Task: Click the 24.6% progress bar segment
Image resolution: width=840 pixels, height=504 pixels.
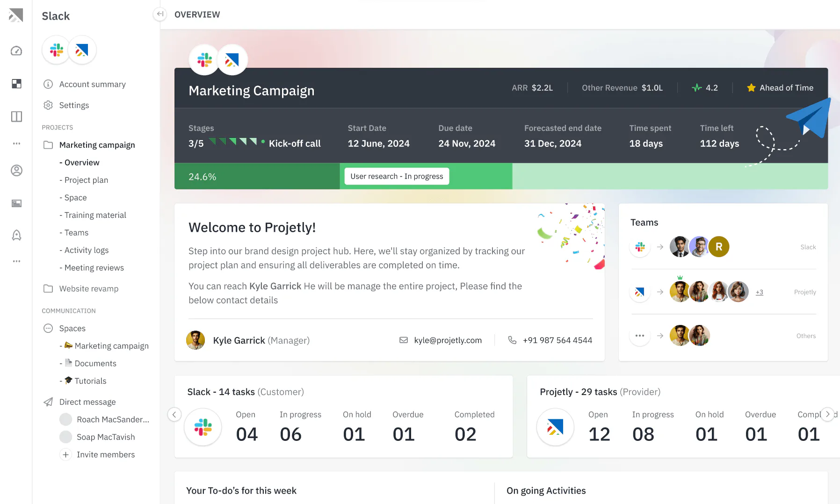Action: coord(257,176)
